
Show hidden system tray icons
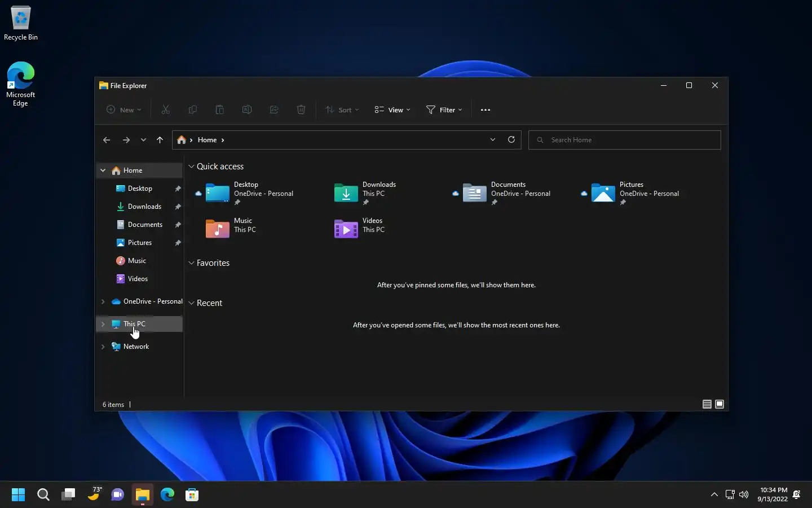[714, 494]
